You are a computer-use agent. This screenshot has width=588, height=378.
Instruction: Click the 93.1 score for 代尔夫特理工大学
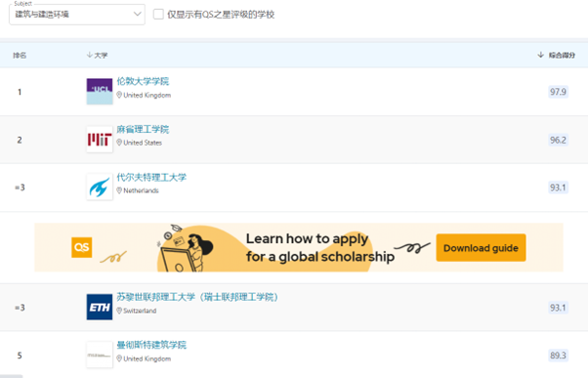tap(558, 188)
